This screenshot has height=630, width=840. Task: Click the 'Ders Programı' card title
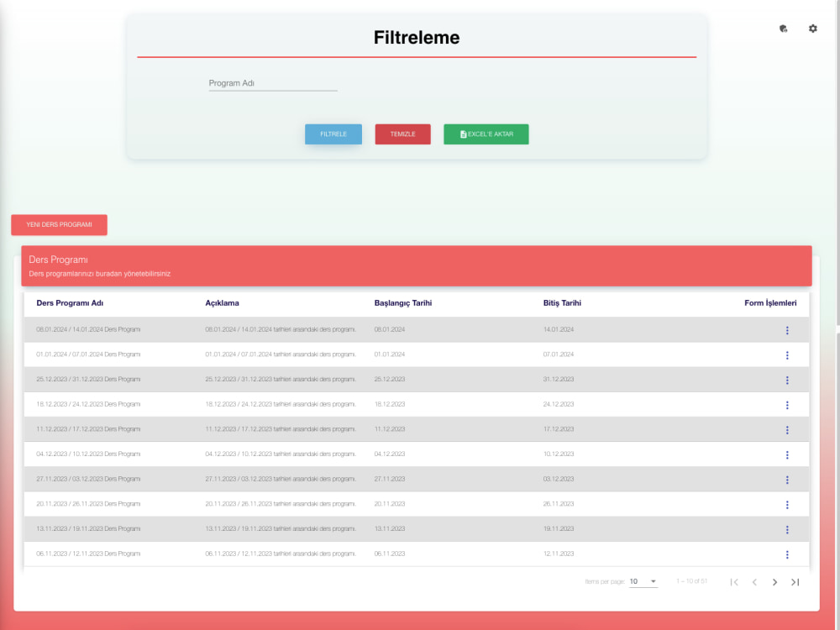(58, 260)
